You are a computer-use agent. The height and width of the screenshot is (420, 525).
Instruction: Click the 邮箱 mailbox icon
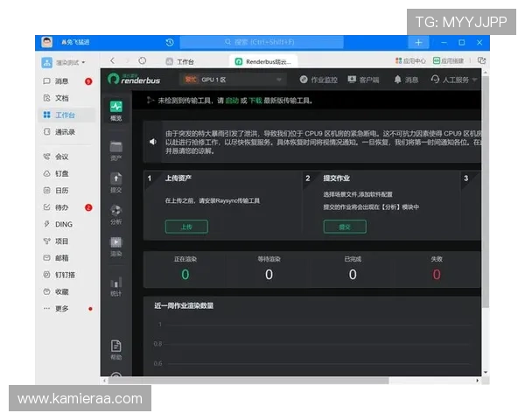tap(47, 258)
